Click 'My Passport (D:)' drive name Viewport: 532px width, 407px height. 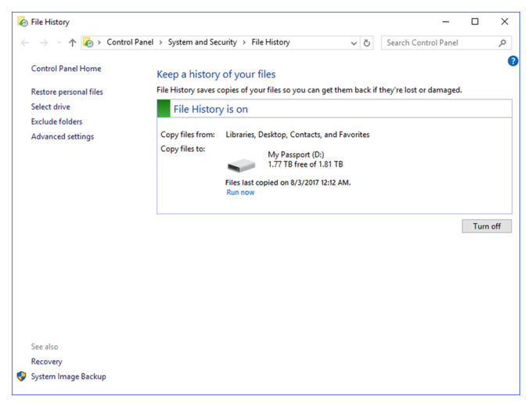coord(296,154)
